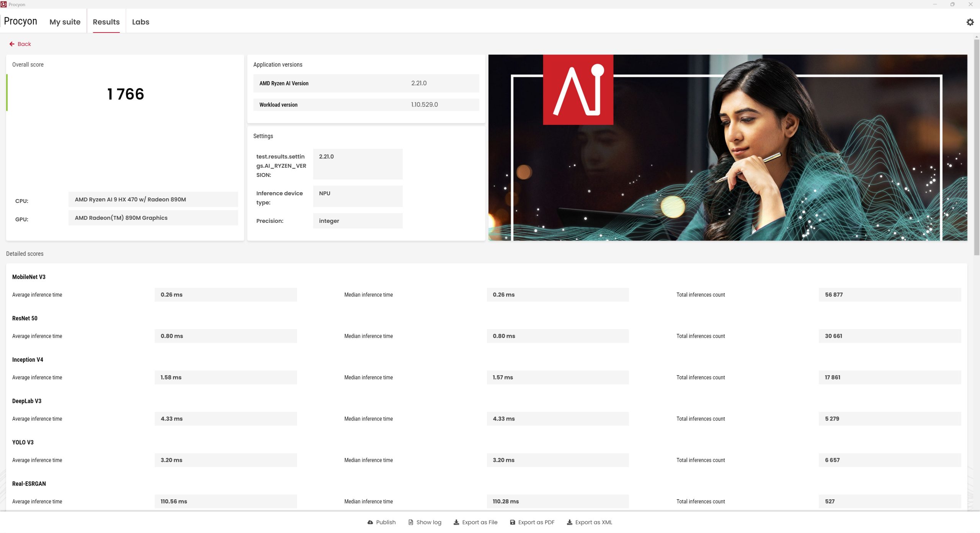
Task: Click Precision value integer
Action: pos(358,221)
